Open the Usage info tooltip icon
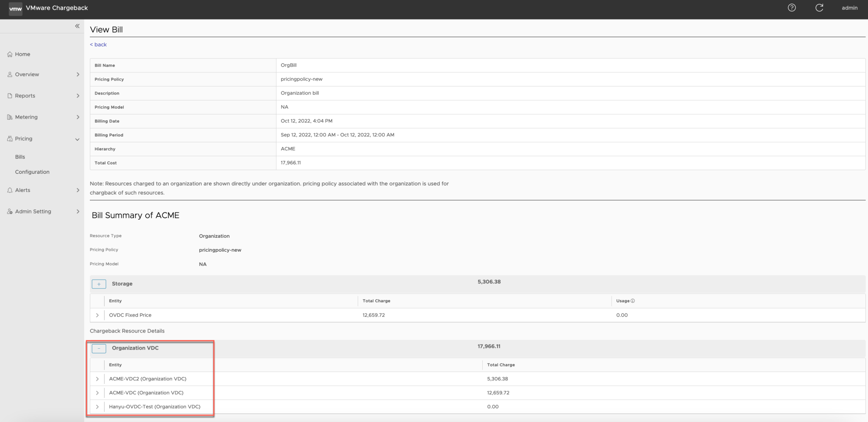Screen dimensions: 868x422 point(633,300)
